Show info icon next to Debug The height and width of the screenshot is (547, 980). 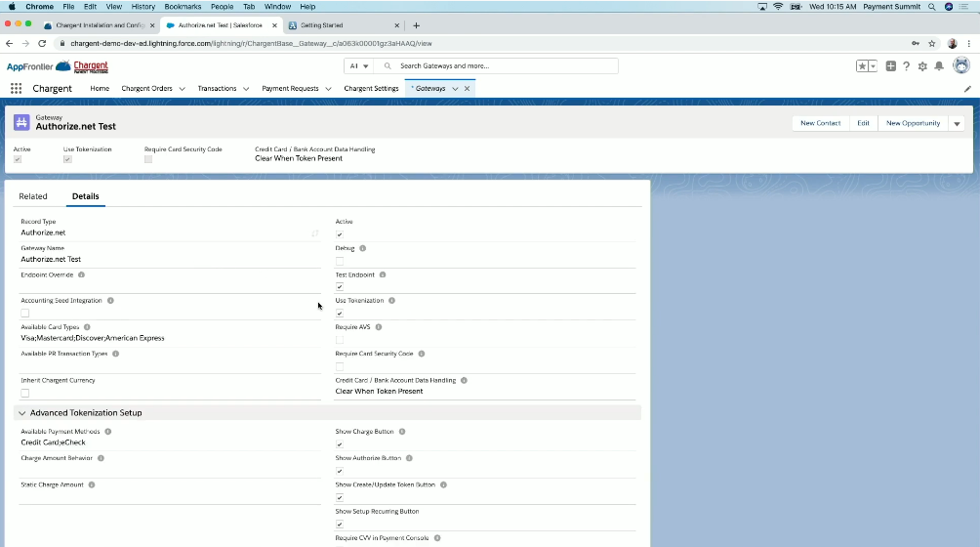pyautogui.click(x=362, y=248)
